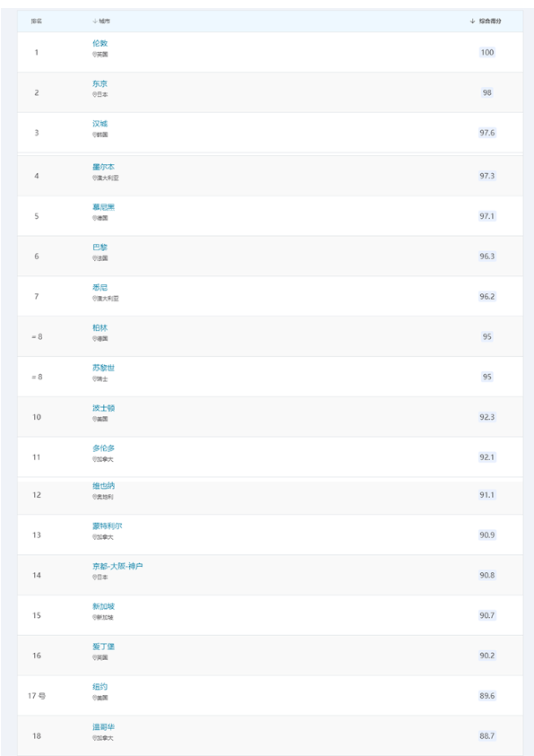
Task: Click the location pin beside 英国 under 伦敦
Action: click(94, 55)
